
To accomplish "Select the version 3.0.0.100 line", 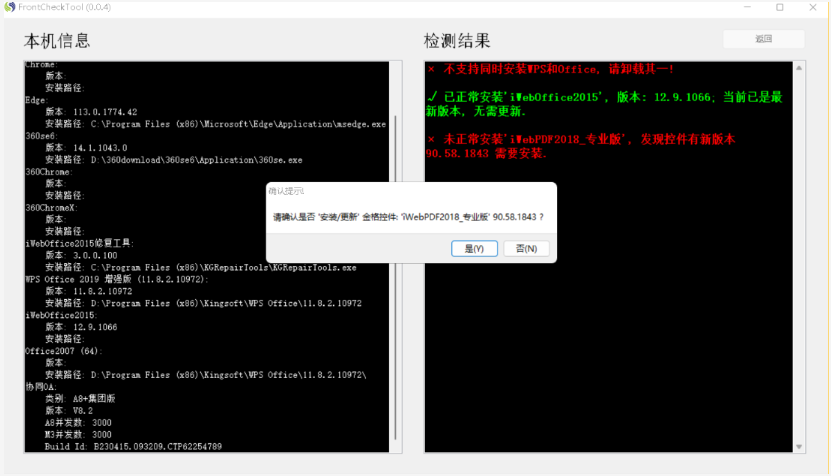I will click(81, 255).
